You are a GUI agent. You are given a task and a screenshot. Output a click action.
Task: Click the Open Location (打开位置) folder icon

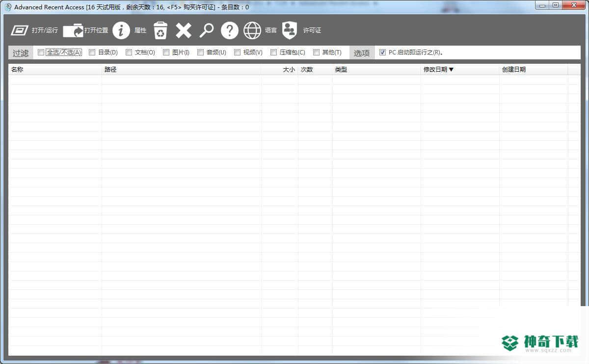(73, 30)
